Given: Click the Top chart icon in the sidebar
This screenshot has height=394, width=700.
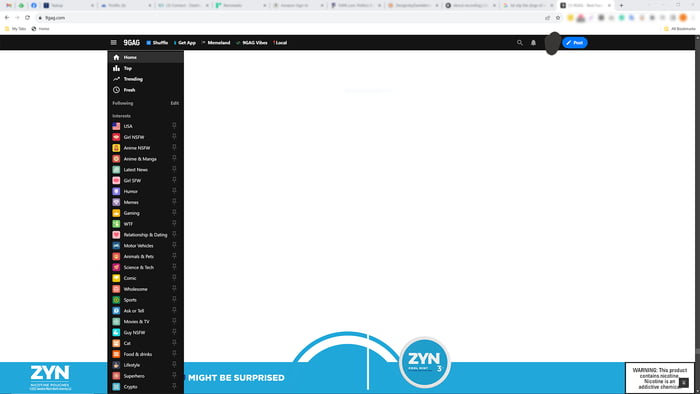Looking at the screenshot, I should [x=116, y=68].
